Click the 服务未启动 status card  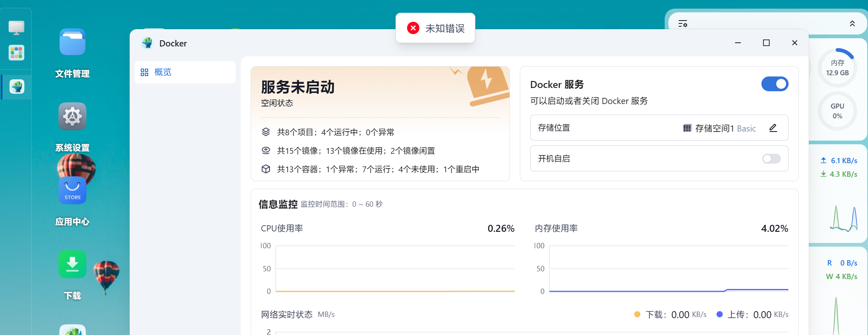380,123
